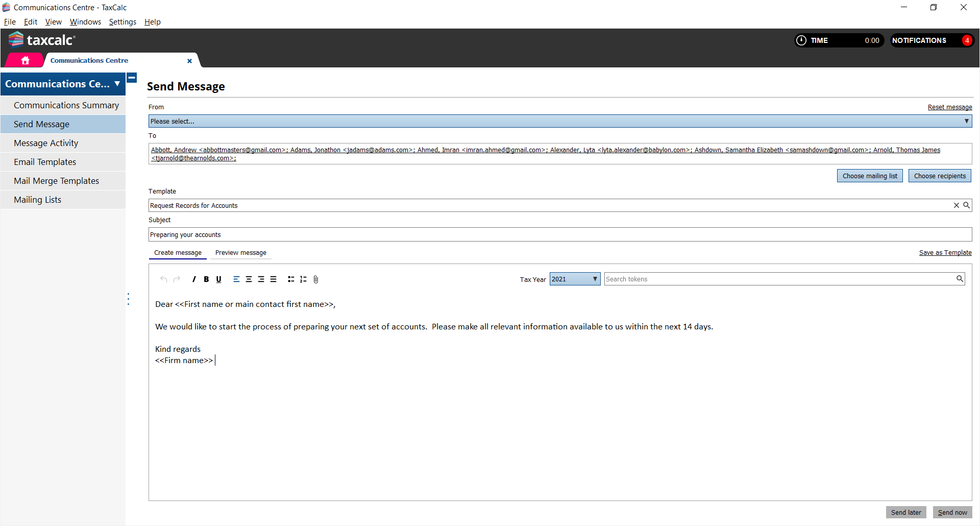Viewport: 980px width, 526px height.
Task: Attach a file with paperclip icon
Action: [x=316, y=279]
